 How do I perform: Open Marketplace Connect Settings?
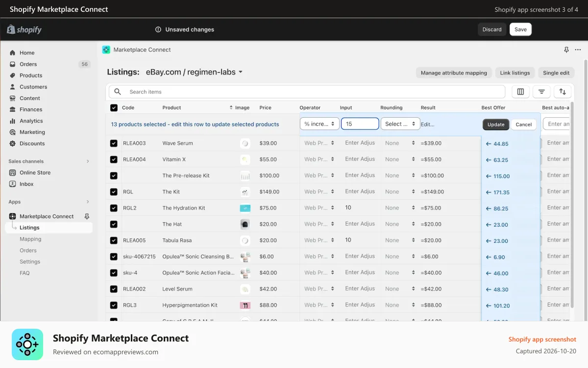(30, 262)
